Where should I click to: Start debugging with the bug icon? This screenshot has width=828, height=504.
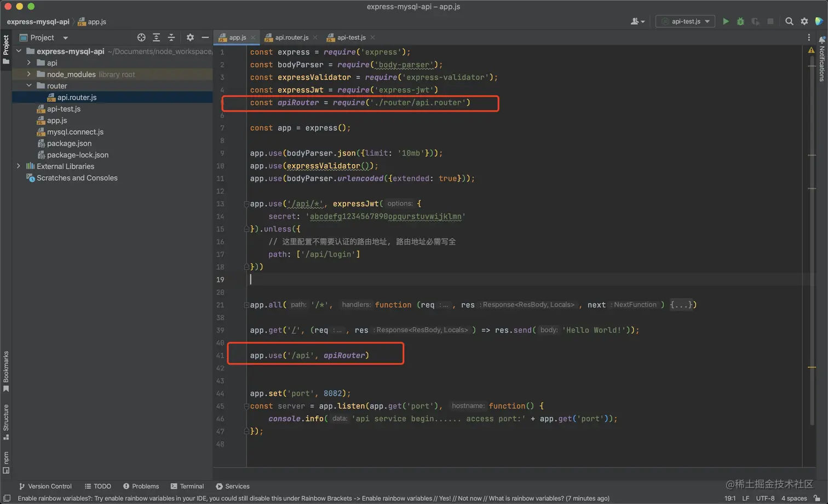[x=740, y=21]
